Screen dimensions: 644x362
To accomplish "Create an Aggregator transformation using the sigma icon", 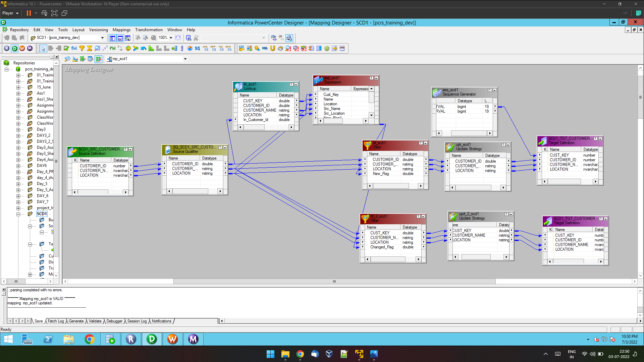I will pos(89,48).
